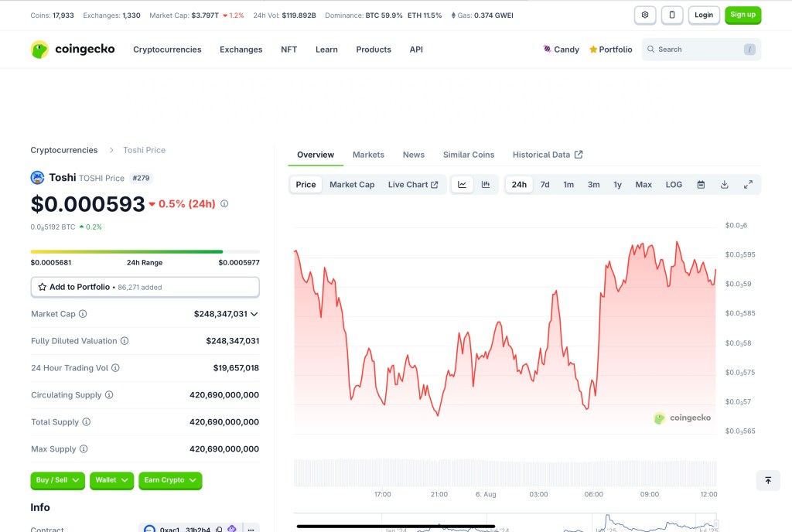Toggle LOG scale on chart
792x532 pixels.
(674, 185)
